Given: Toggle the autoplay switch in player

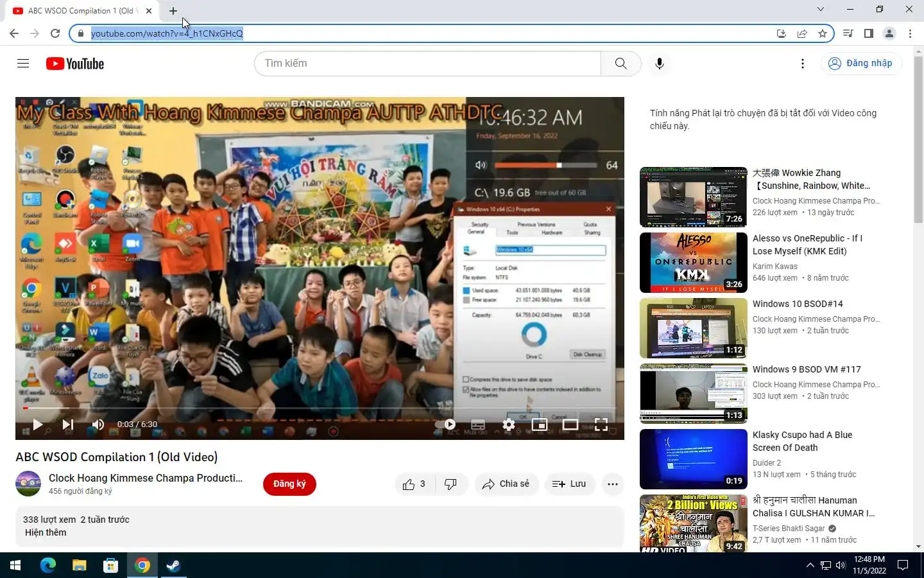Looking at the screenshot, I should click(x=445, y=425).
